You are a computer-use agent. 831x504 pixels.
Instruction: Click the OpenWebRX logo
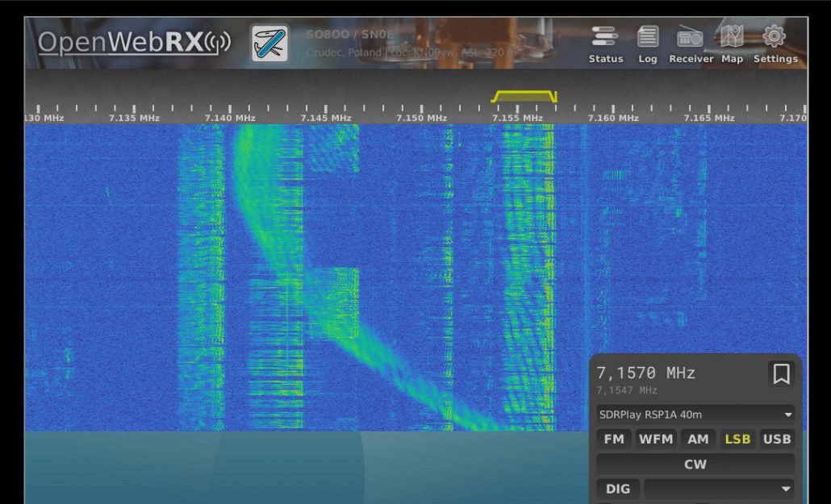[x=133, y=42]
